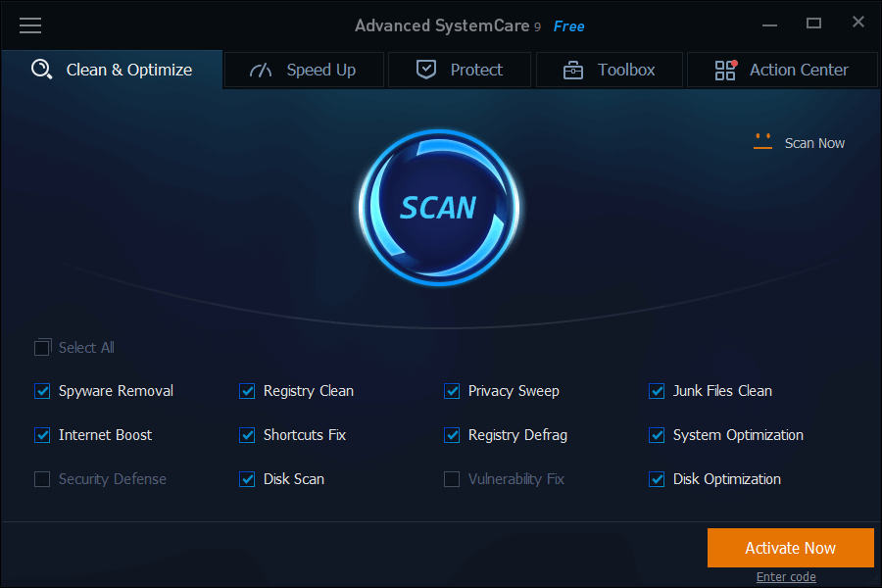Click the shield icon for Protect
The height and width of the screenshot is (588, 882).
click(x=426, y=70)
